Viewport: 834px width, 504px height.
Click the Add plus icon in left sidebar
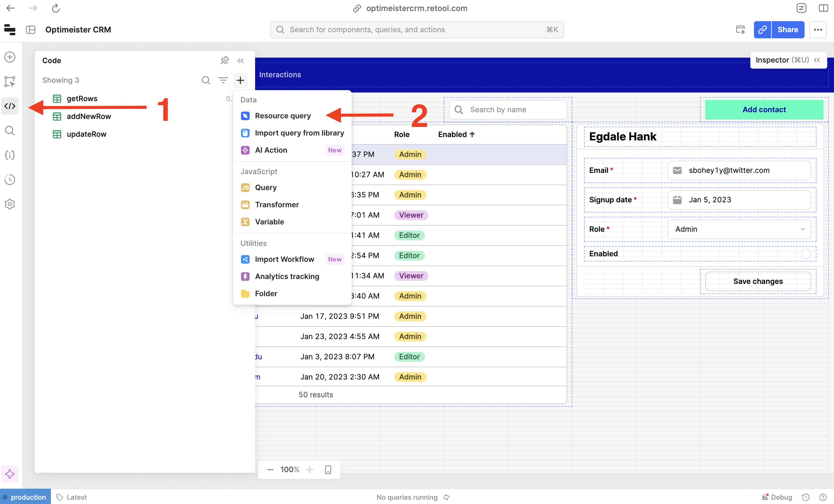pyautogui.click(x=9, y=57)
